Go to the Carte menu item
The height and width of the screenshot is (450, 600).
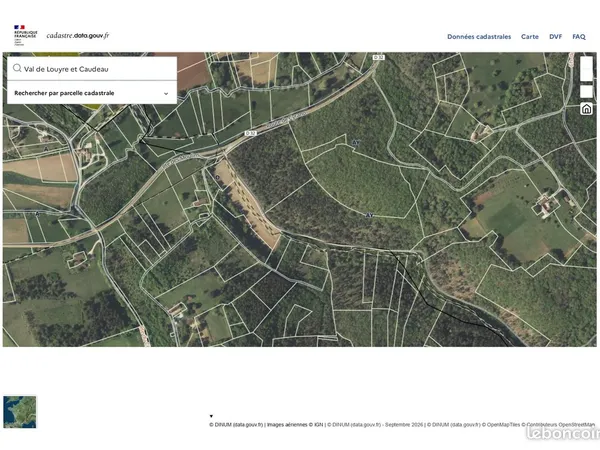pyautogui.click(x=530, y=37)
